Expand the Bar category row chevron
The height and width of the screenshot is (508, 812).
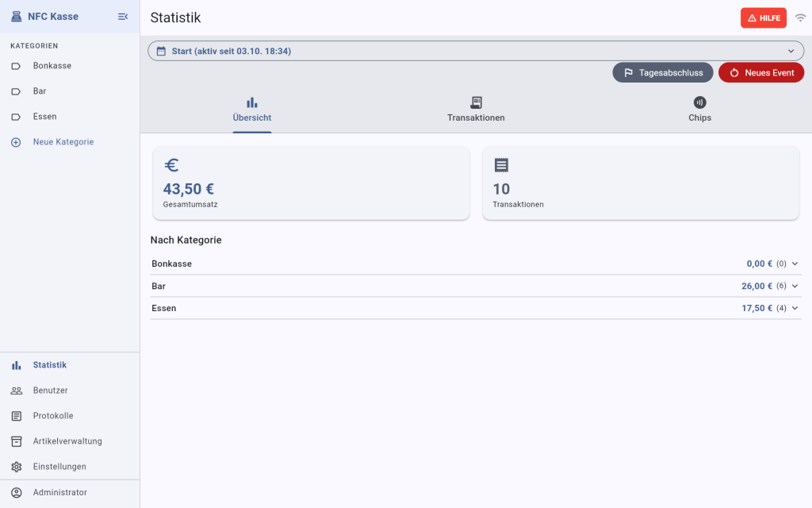pyautogui.click(x=795, y=286)
